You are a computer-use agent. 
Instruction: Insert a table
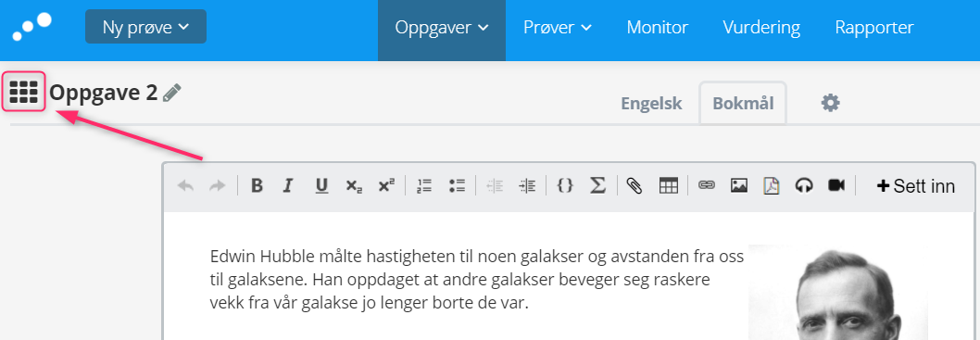tap(669, 185)
